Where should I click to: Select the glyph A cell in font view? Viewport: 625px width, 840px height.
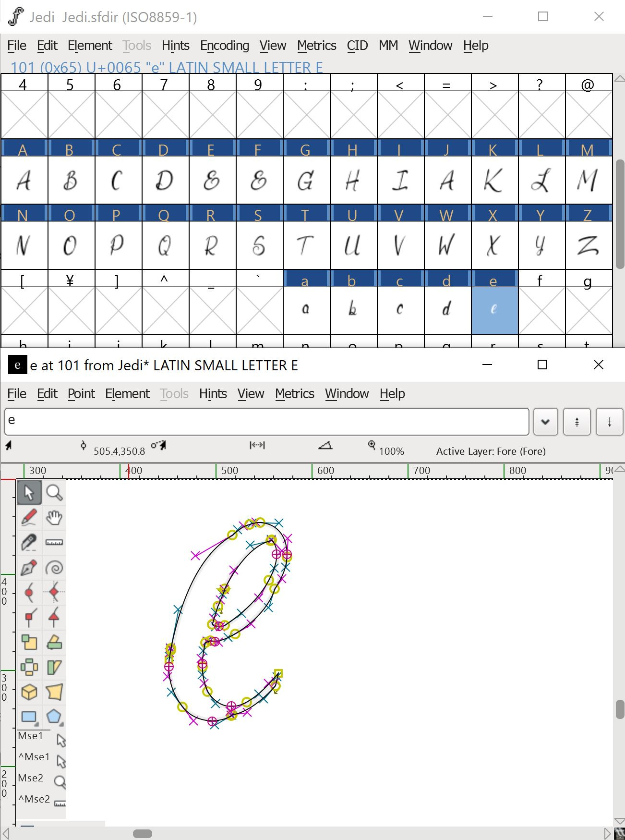(x=24, y=180)
